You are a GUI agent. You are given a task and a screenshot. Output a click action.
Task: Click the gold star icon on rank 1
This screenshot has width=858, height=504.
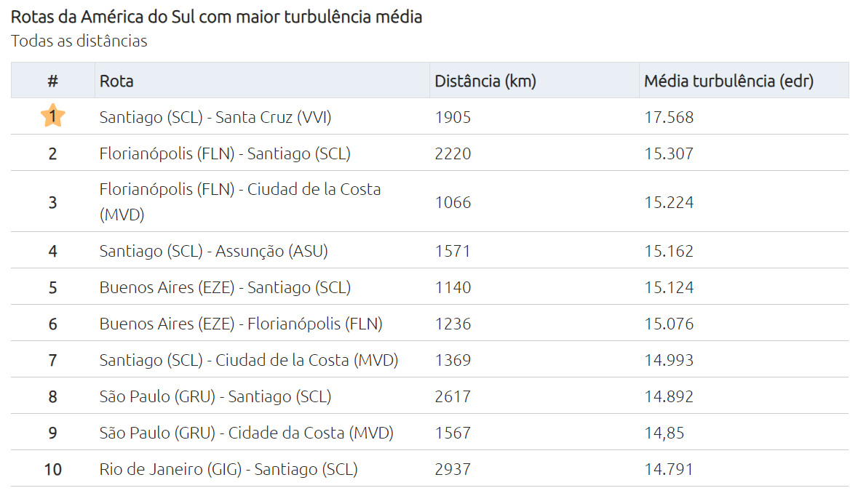point(52,116)
